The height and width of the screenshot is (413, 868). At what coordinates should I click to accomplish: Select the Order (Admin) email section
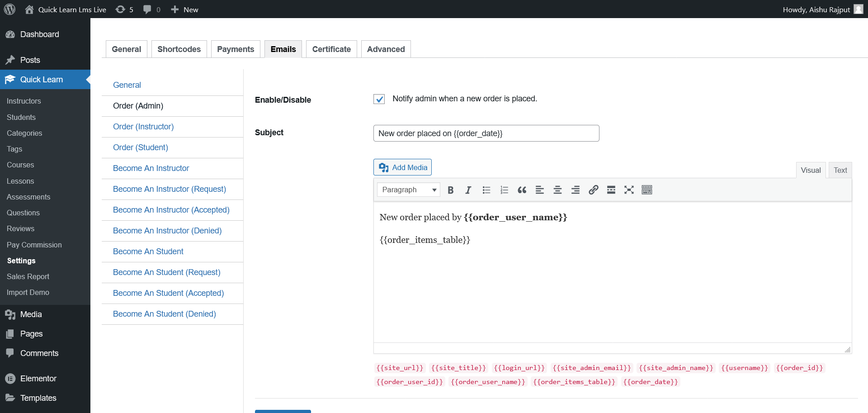(x=138, y=106)
